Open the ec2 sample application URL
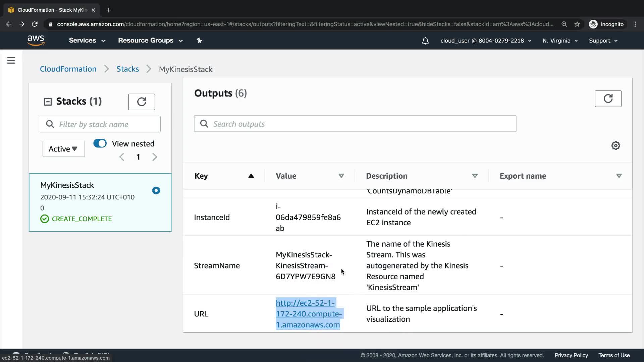This screenshot has height=362, width=644. point(308,314)
